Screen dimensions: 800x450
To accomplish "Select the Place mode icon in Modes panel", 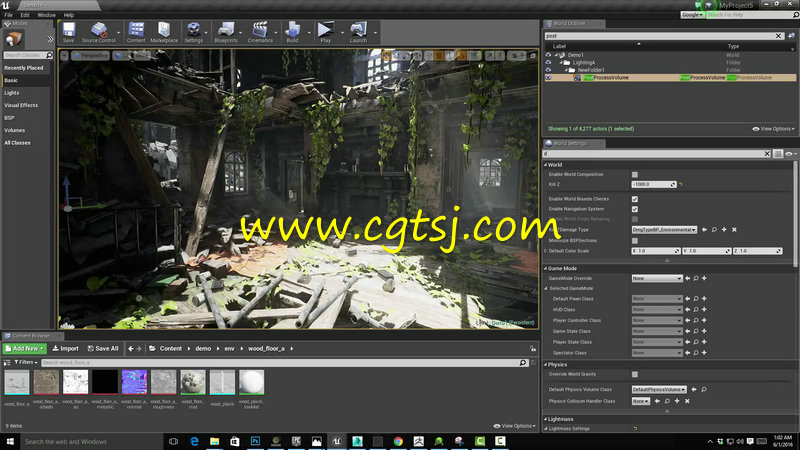I will coord(13,38).
